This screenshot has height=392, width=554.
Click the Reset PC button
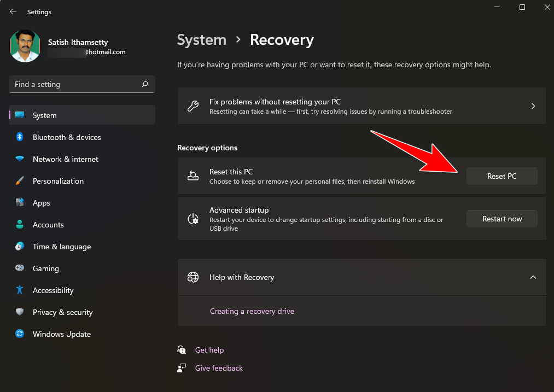[501, 176]
